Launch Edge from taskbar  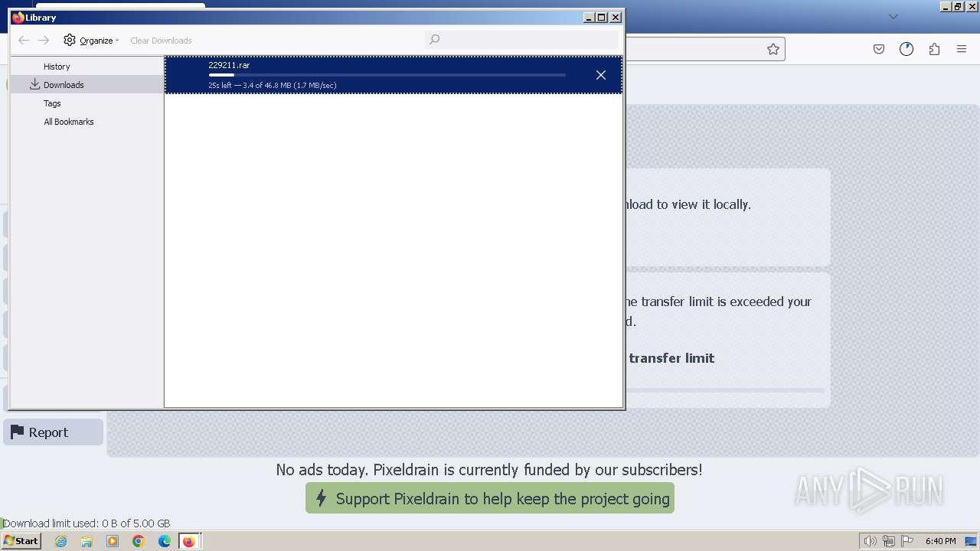165,541
